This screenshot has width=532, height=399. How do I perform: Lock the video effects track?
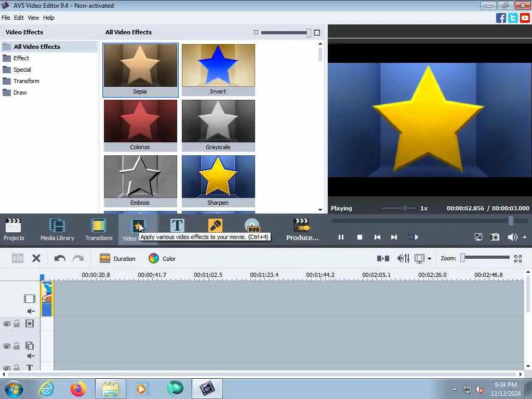coord(16,324)
